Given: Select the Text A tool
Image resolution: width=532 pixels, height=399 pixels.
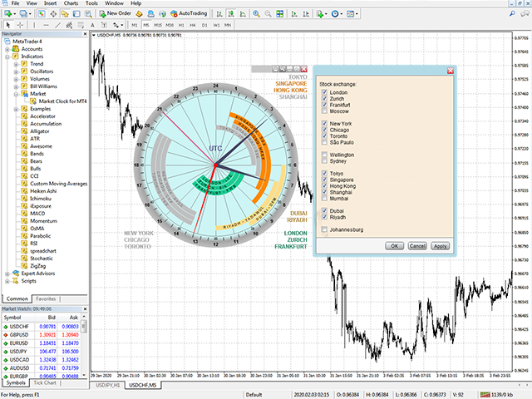Looking at the screenshot, I should pyautogui.click(x=92, y=25).
